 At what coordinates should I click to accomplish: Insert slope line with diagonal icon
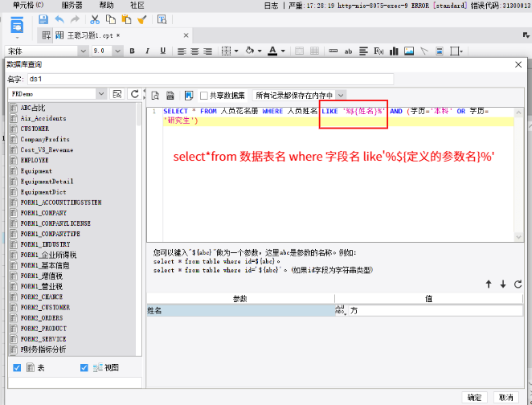[x=424, y=51]
